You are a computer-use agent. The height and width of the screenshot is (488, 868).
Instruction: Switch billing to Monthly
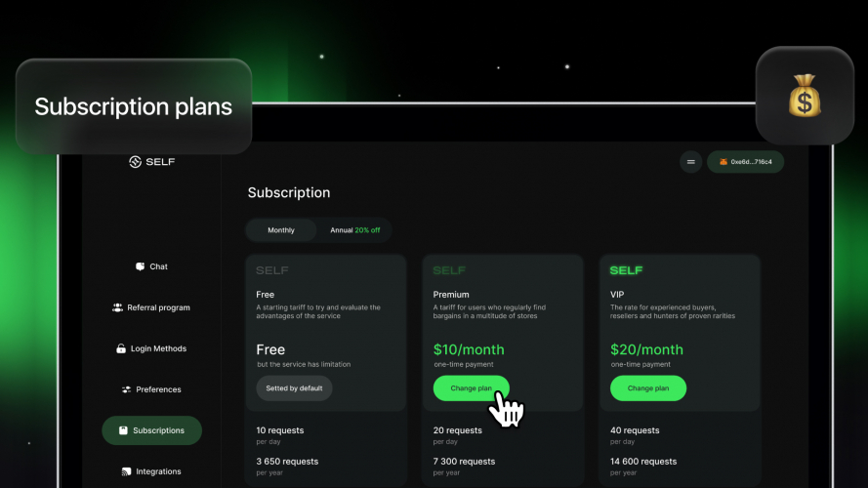pos(281,230)
